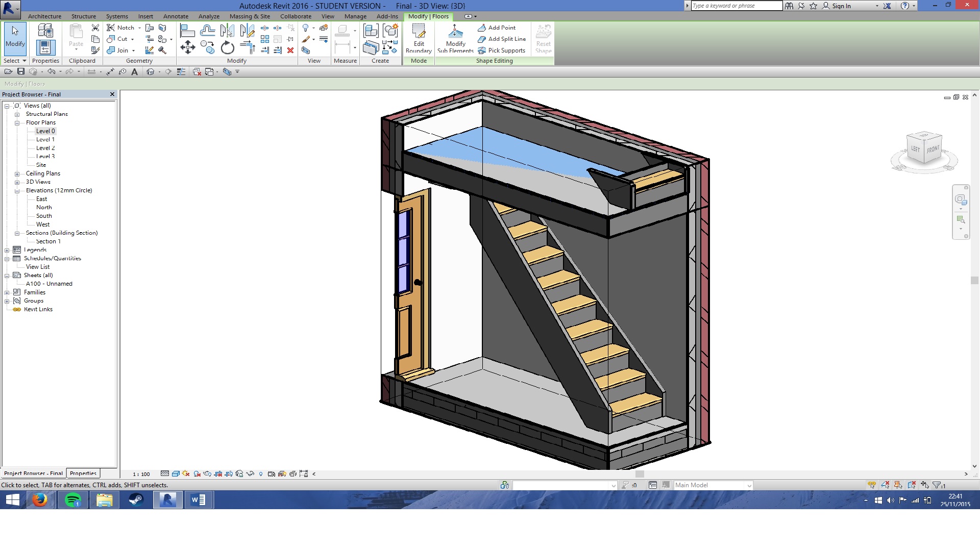Select the Pick Supports tool
The height and width of the screenshot is (551, 980).
[501, 50]
